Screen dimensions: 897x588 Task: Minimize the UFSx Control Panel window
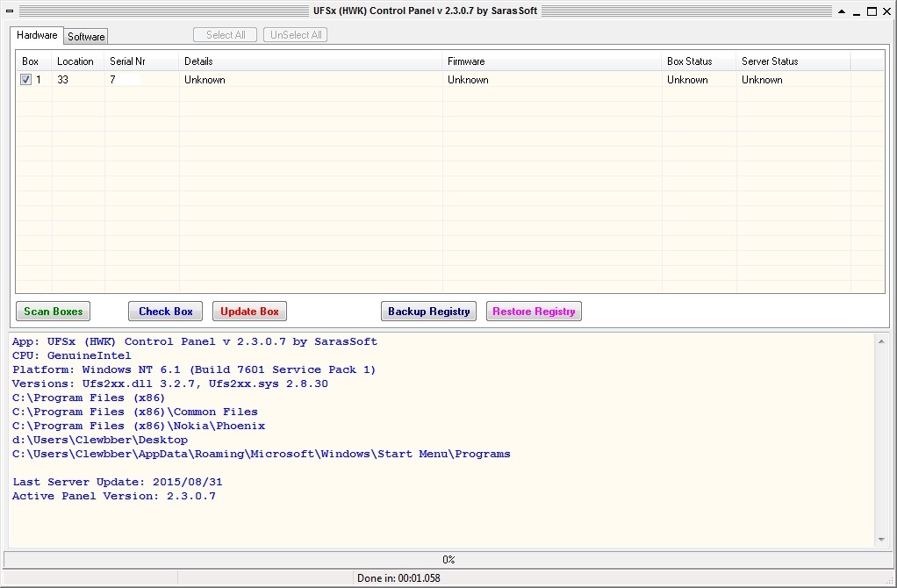[857, 11]
